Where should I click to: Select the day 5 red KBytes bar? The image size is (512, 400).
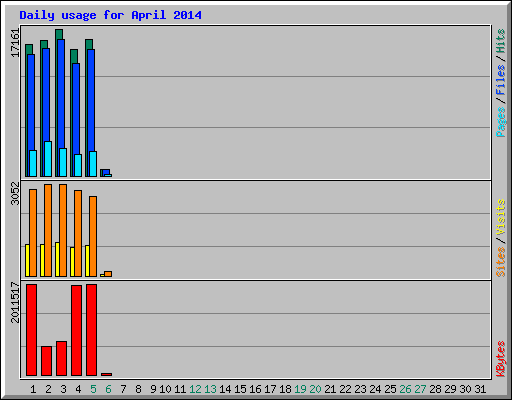pyautogui.click(x=91, y=330)
